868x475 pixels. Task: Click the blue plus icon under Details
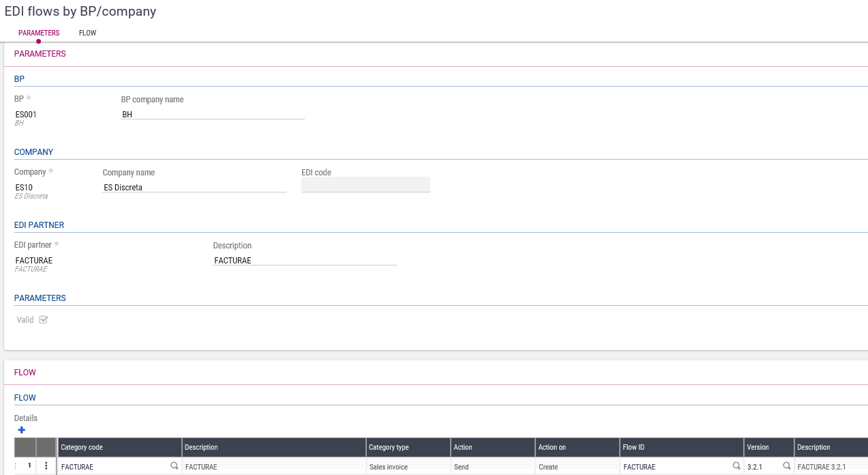(x=22, y=430)
